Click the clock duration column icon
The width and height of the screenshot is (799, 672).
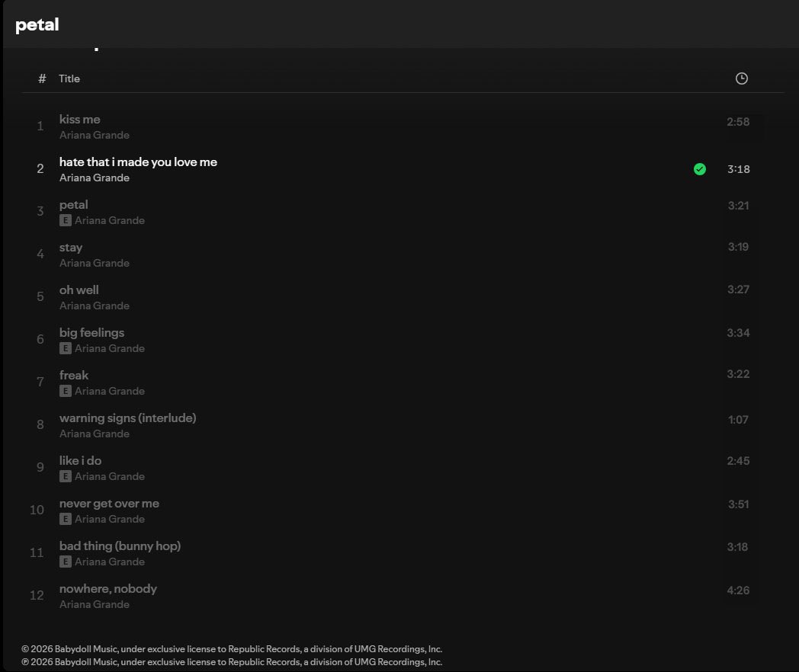(x=741, y=78)
